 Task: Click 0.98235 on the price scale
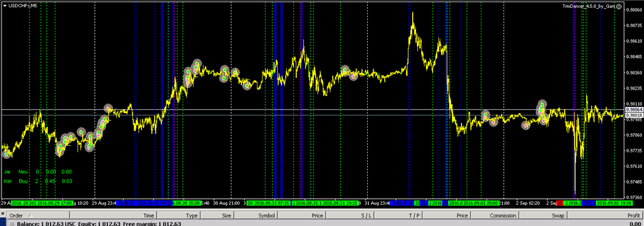pyautogui.click(x=635, y=88)
